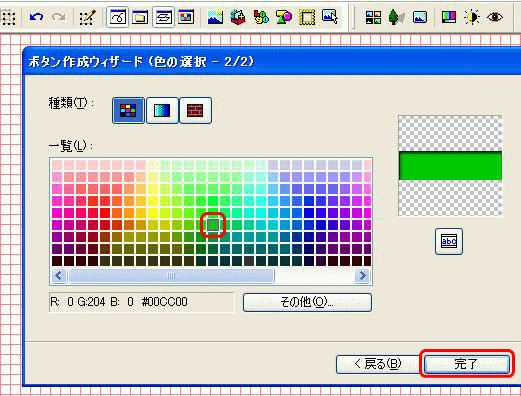Click the palette's right scroll arrow
Image resolution: width=521 pixels, height=396 pixels.
coord(363,276)
